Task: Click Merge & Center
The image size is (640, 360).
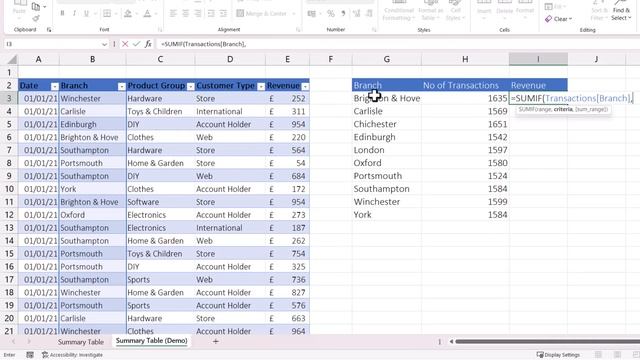Action: point(262,13)
